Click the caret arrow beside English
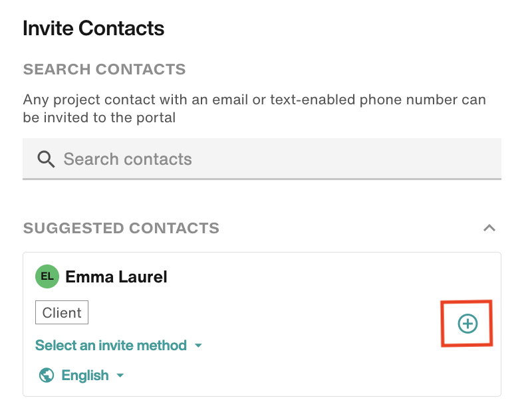 [x=120, y=375]
